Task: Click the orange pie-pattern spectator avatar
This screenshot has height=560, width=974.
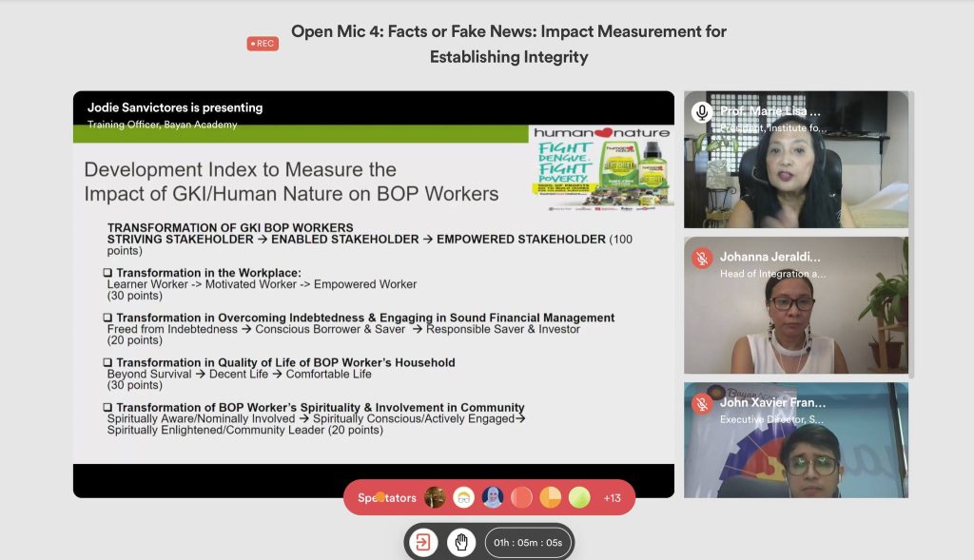Action: tap(551, 497)
